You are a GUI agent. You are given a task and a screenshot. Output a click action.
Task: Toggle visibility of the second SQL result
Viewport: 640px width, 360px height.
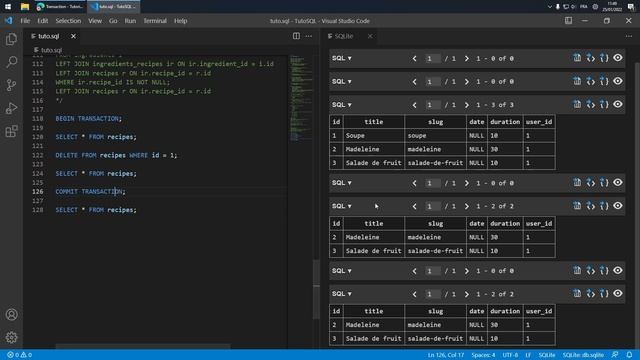click(618, 81)
